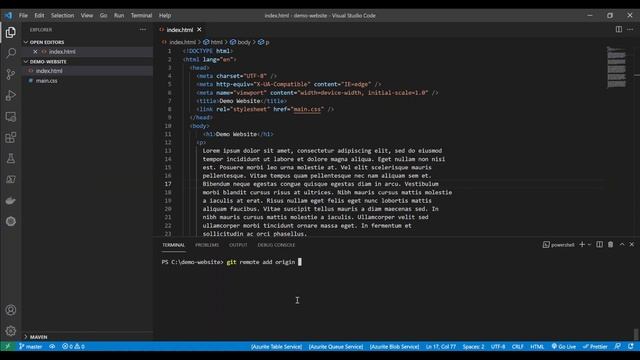Split the editor to the right
640x360 pixels.
coord(619,29)
